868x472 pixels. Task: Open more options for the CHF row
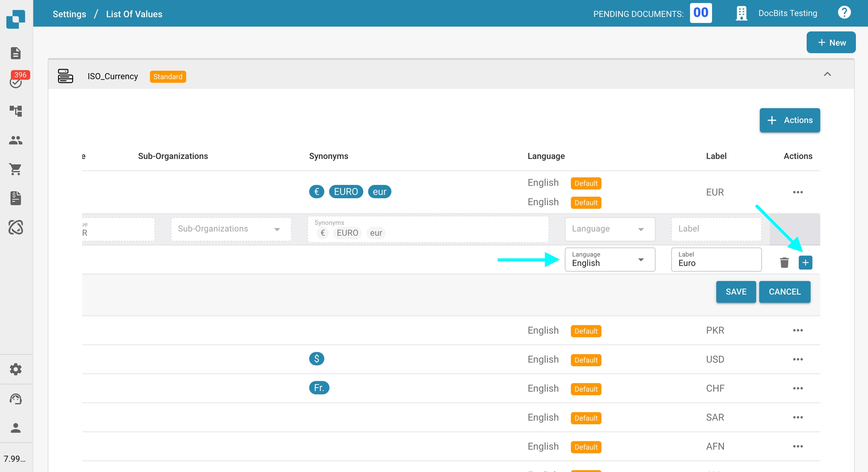pos(798,388)
